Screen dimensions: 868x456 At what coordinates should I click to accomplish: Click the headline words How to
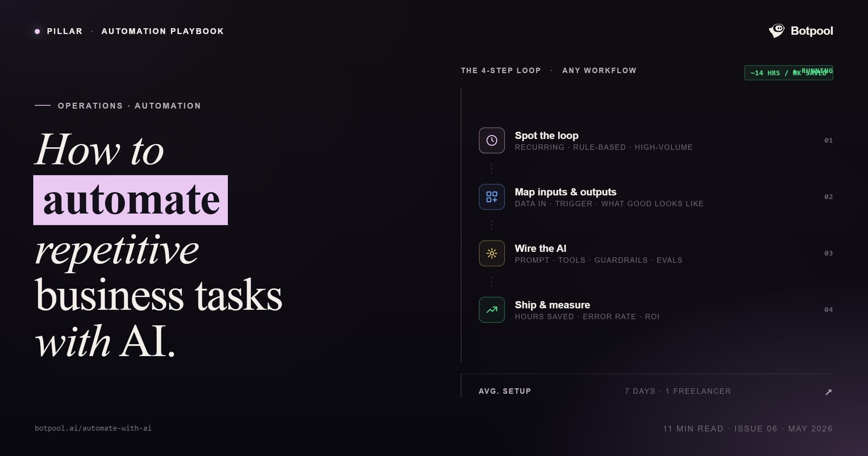(x=99, y=149)
